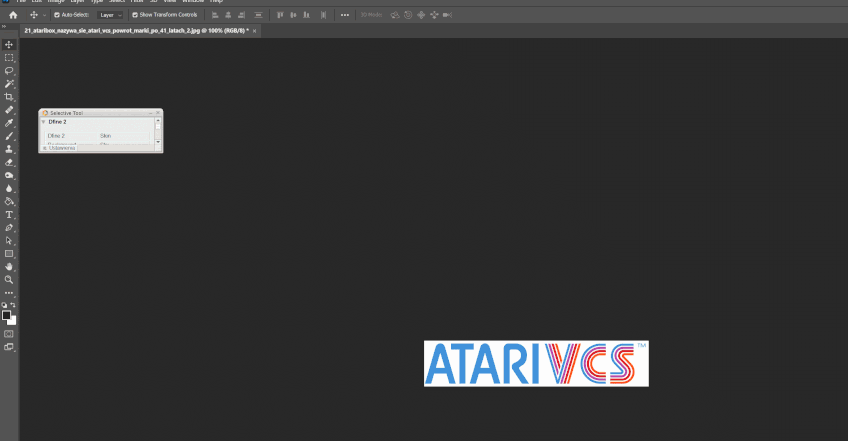Select the Paint Bucket tool
This screenshot has width=848, height=441.
[9, 201]
